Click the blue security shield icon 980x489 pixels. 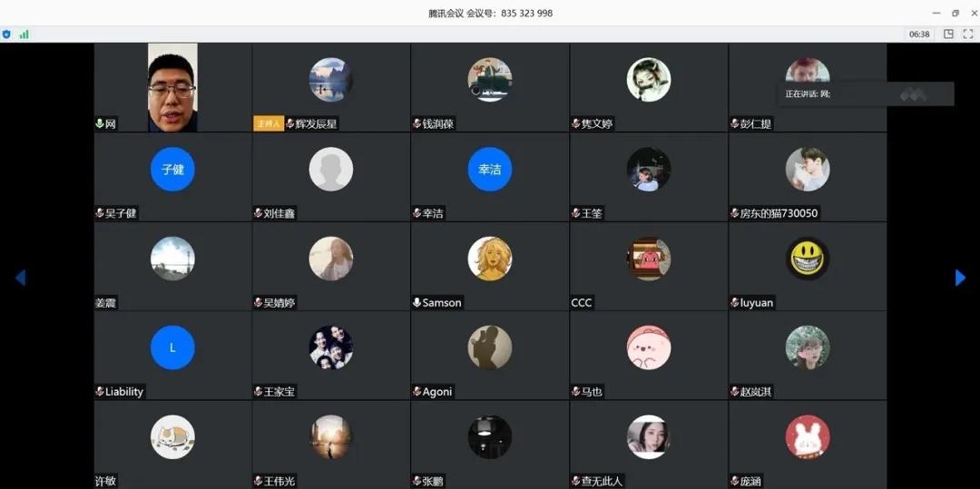click(x=6, y=34)
